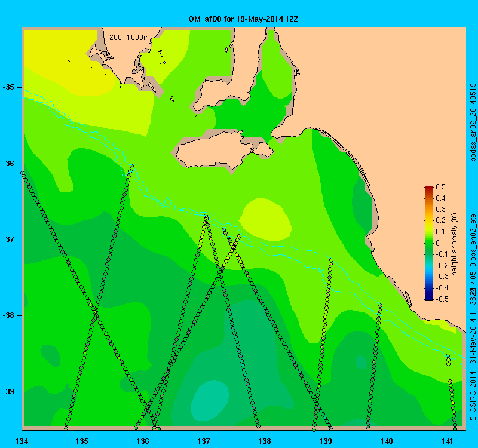Click the teal low-anomaly patch near 137E 39S
Image resolution: width=478 pixels, height=448 pixels.
[210, 400]
